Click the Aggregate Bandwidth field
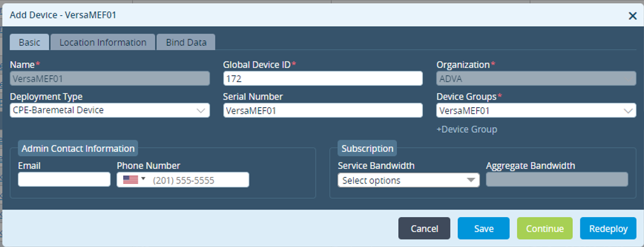The width and height of the screenshot is (644, 247). pyautogui.click(x=557, y=180)
